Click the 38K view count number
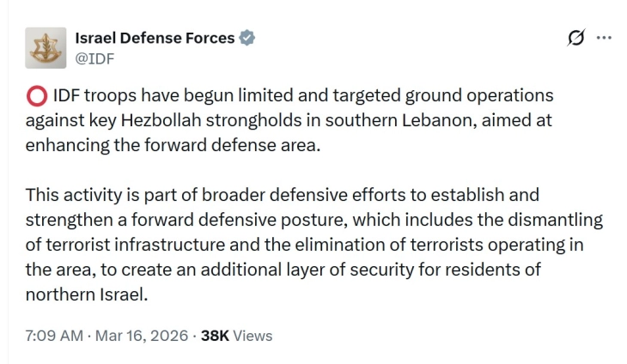 point(215,336)
